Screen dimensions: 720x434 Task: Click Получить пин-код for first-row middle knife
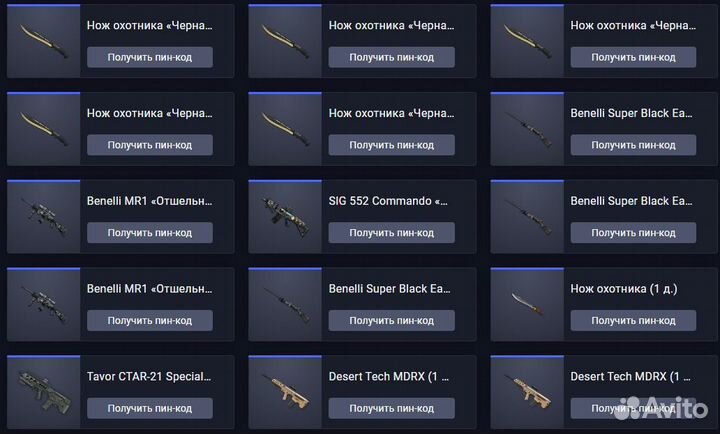tap(392, 57)
